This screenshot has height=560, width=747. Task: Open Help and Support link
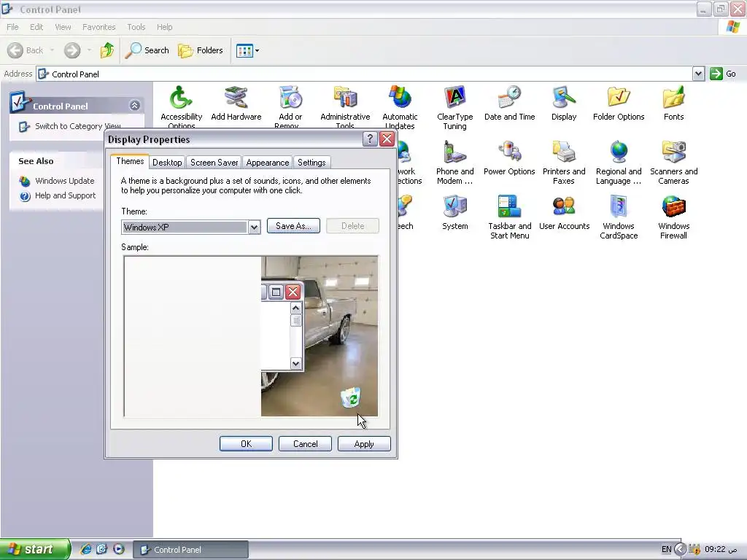click(65, 195)
